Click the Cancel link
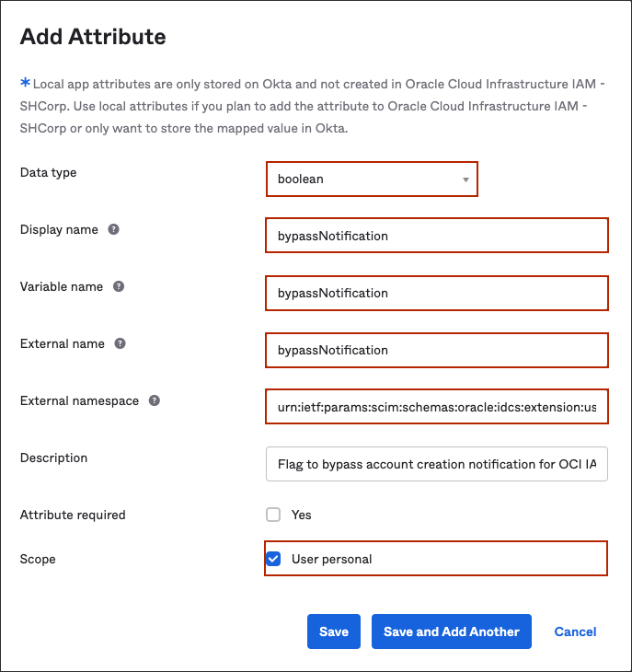 click(575, 631)
